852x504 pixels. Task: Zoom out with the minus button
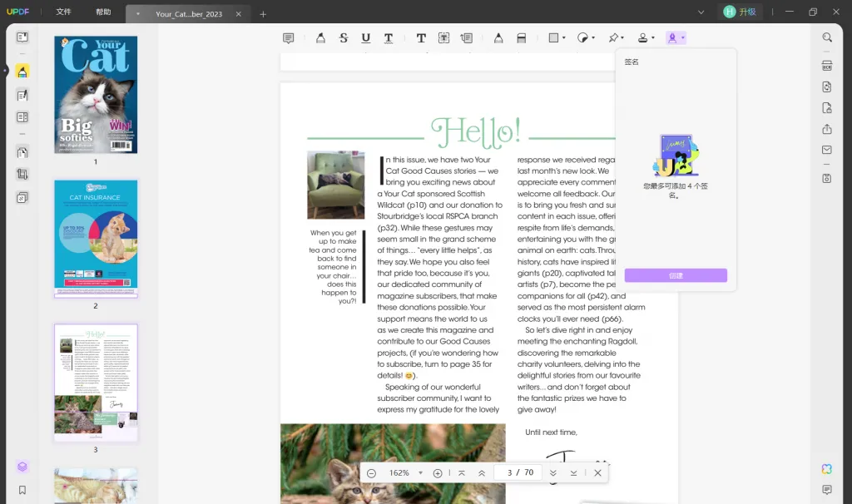click(x=372, y=473)
